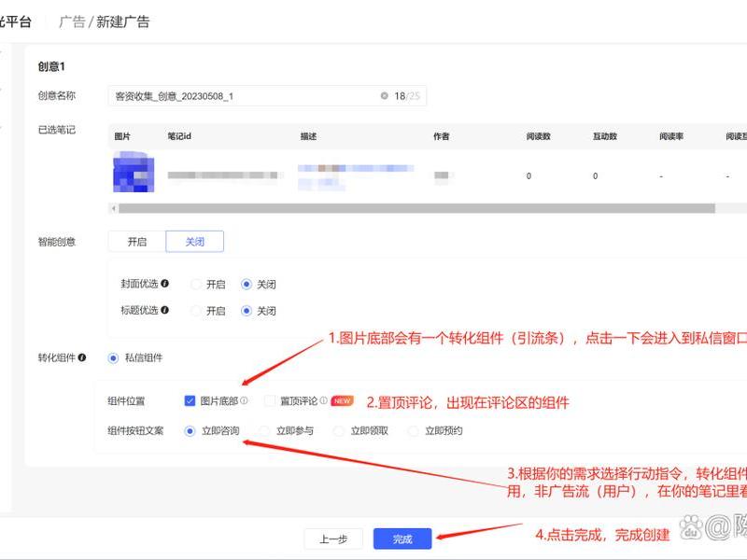Select 开启 radio for 封面优选
Viewport: 747px width, 560px height.
(195, 285)
